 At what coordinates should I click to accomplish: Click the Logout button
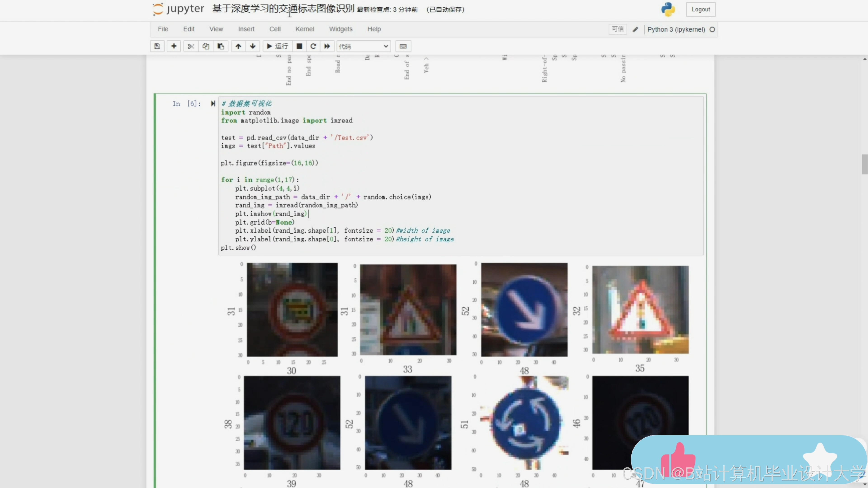point(701,9)
